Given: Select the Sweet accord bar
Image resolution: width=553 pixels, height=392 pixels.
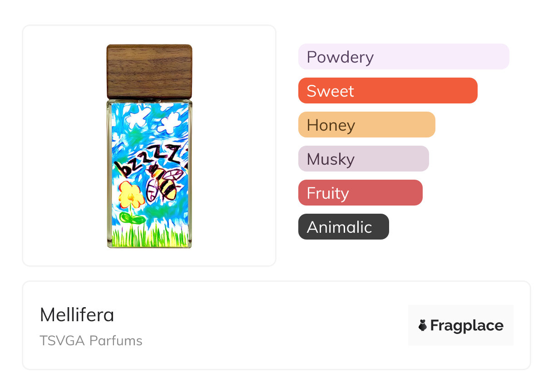Looking at the screenshot, I should click(387, 91).
